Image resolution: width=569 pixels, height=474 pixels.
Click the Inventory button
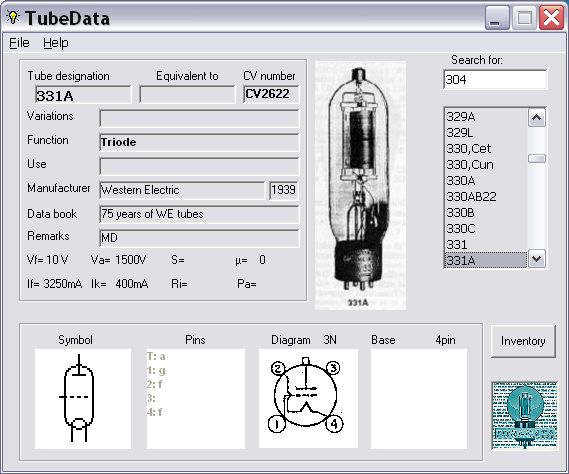[x=523, y=341]
